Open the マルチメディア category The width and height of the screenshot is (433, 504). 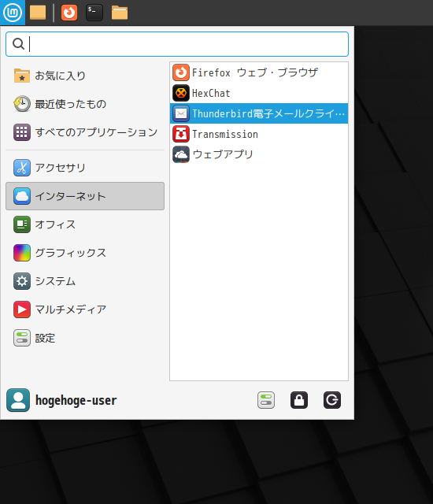[x=85, y=309]
